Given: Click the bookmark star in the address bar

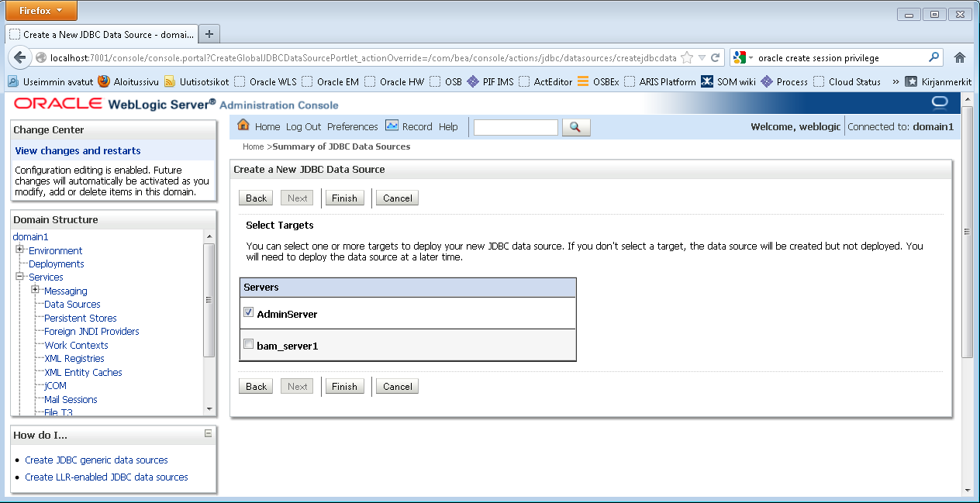Looking at the screenshot, I should [686, 57].
